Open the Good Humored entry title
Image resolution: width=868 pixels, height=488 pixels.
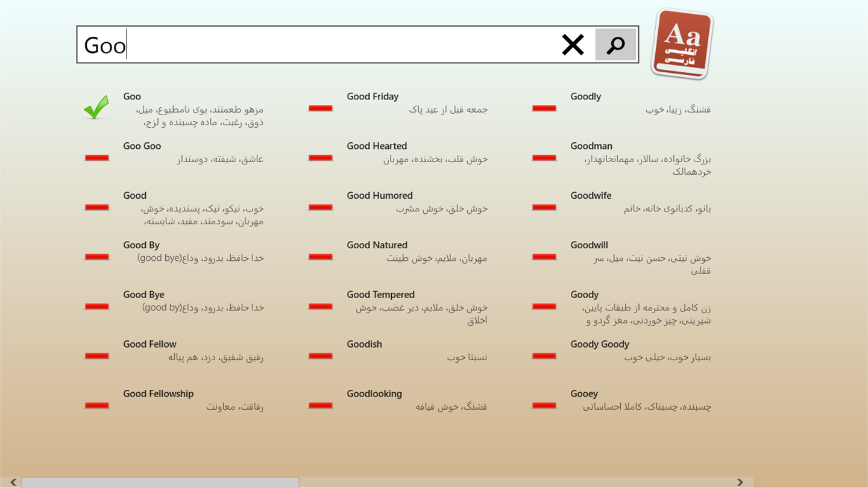[380, 195]
